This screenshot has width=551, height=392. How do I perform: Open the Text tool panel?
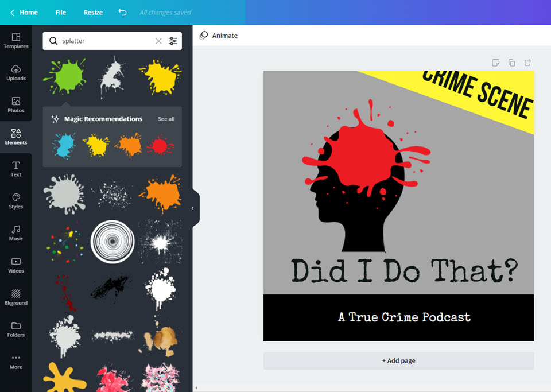[x=16, y=169]
